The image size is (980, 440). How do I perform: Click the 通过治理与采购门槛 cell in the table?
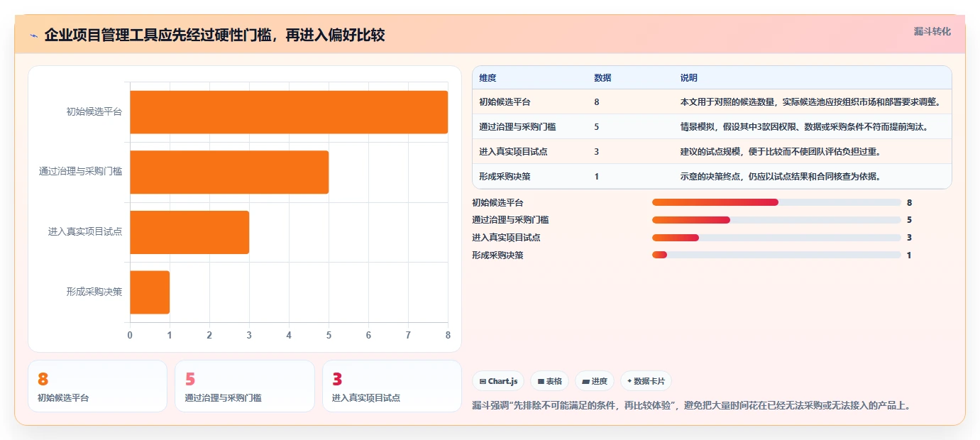(530, 126)
